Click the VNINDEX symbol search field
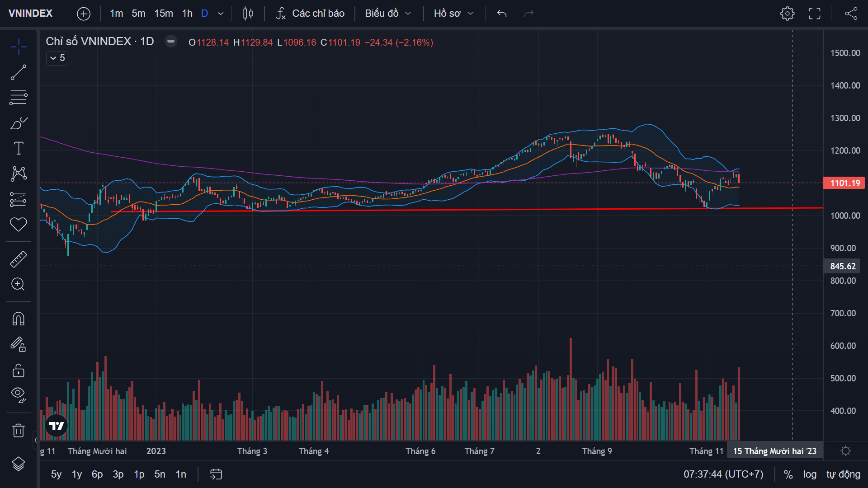Viewport: 868px width, 488px height. (31, 14)
